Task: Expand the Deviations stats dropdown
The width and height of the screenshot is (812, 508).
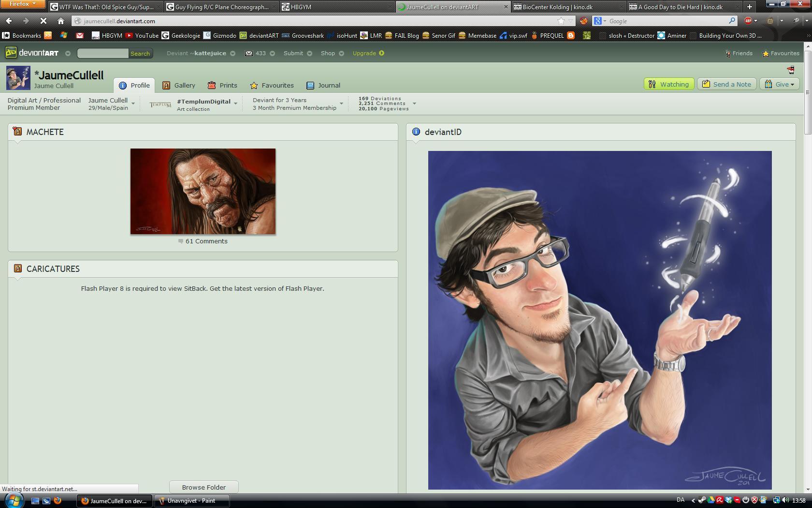Action: pos(414,104)
